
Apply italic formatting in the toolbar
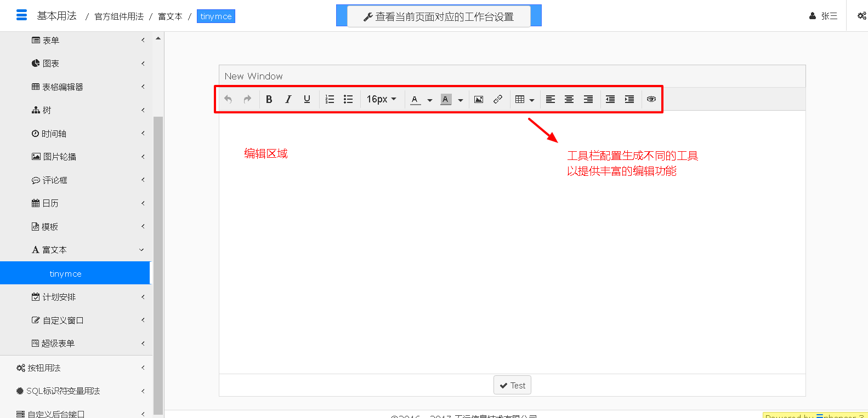coord(288,99)
